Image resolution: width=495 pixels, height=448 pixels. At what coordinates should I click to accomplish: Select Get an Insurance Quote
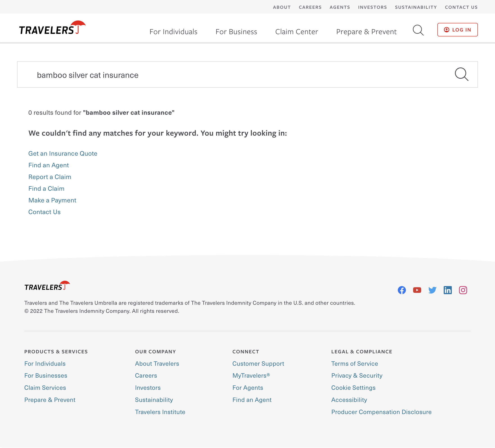pyautogui.click(x=63, y=153)
